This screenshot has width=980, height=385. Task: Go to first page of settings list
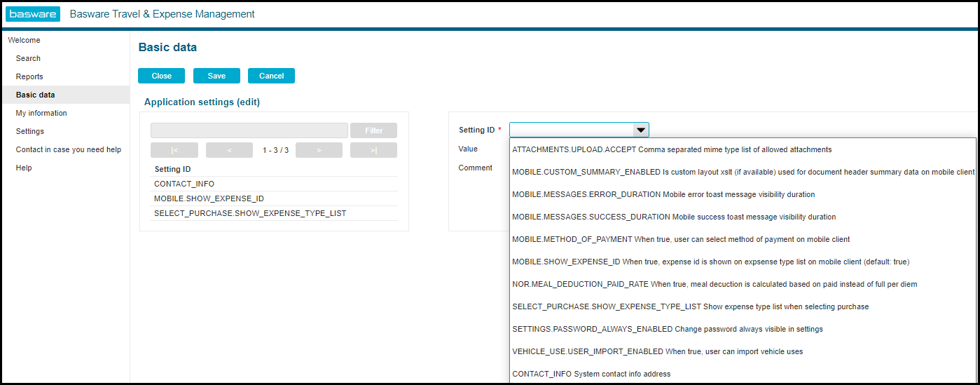coord(174,150)
